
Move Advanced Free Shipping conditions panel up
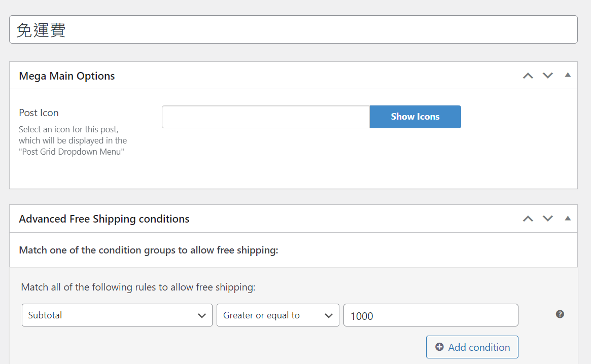click(528, 219)
